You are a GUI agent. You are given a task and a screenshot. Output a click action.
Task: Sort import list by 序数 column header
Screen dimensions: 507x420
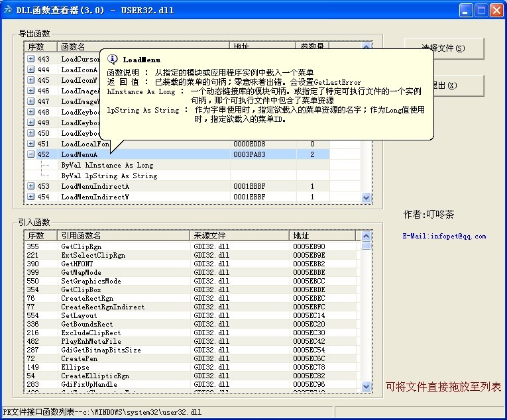tap(40, 235)
